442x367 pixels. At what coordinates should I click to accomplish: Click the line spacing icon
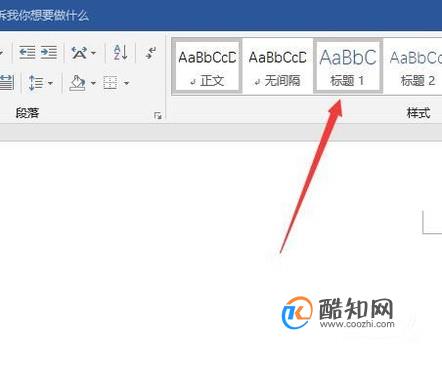pyautogui.click(x=36, y=83)
